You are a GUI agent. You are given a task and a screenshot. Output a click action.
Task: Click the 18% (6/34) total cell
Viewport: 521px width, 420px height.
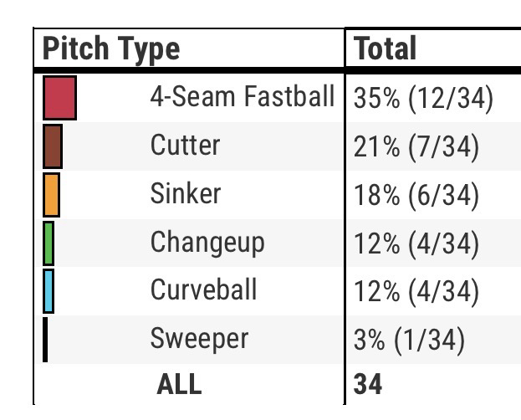click(416, 195)
